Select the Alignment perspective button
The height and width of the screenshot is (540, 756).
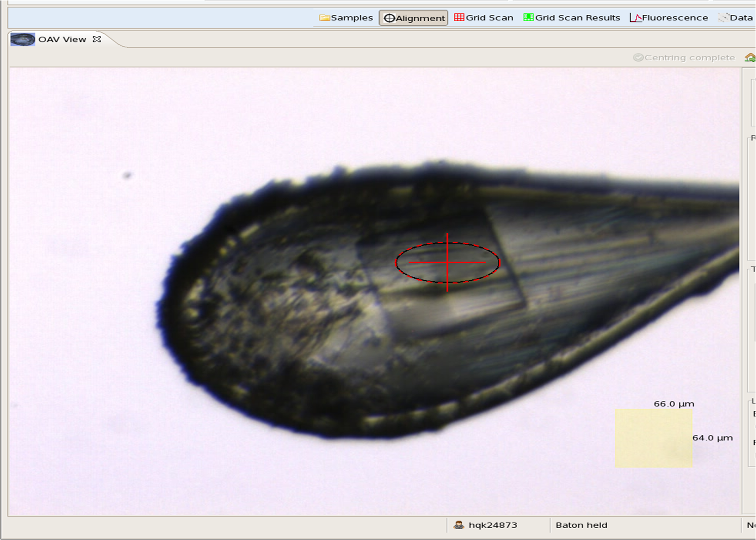[x=413, y=18]
